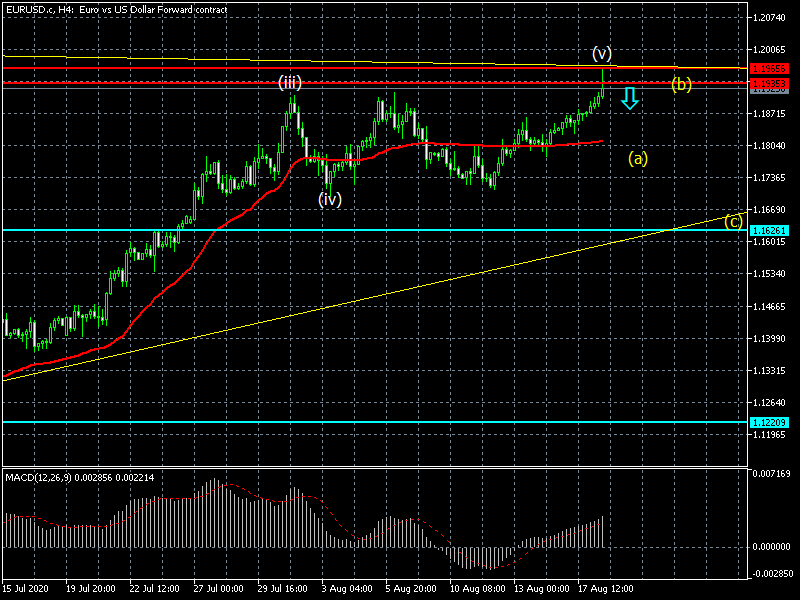Click the 0.007169 MACD scale value
Image resolution: width=800 pixels, height=600 pixels.
click(770, 474)
